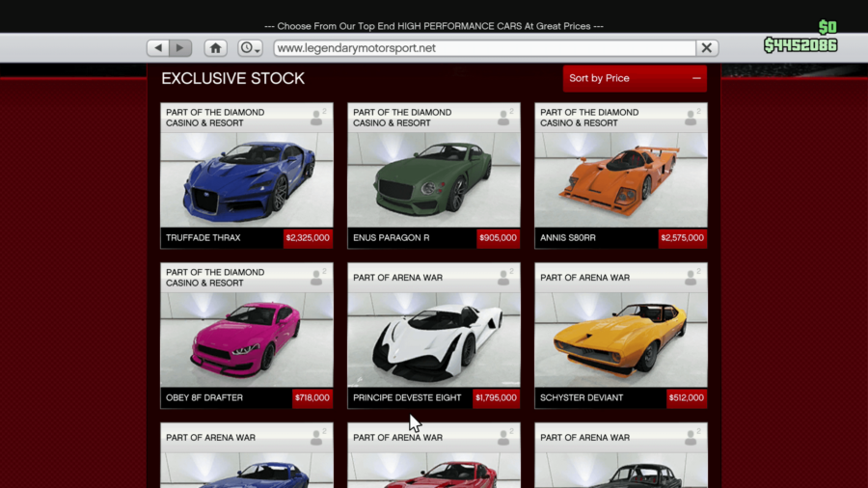Open the browser history clock dropdown

pos(250,48)
